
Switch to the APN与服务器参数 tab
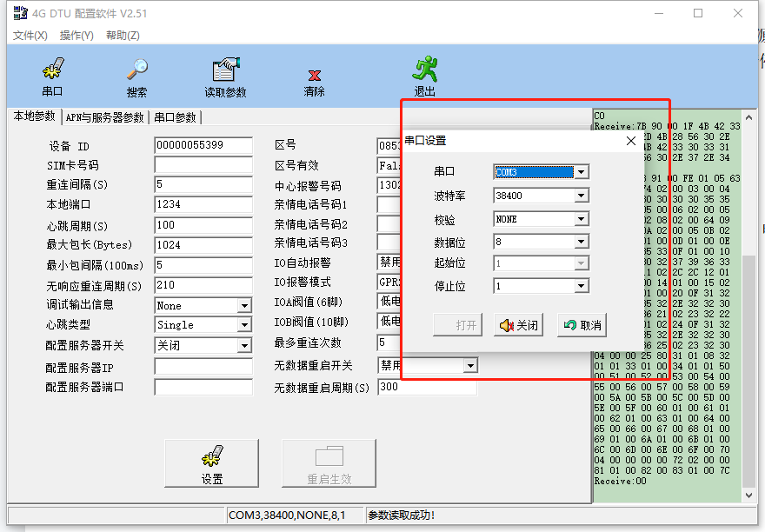point(104,117)
